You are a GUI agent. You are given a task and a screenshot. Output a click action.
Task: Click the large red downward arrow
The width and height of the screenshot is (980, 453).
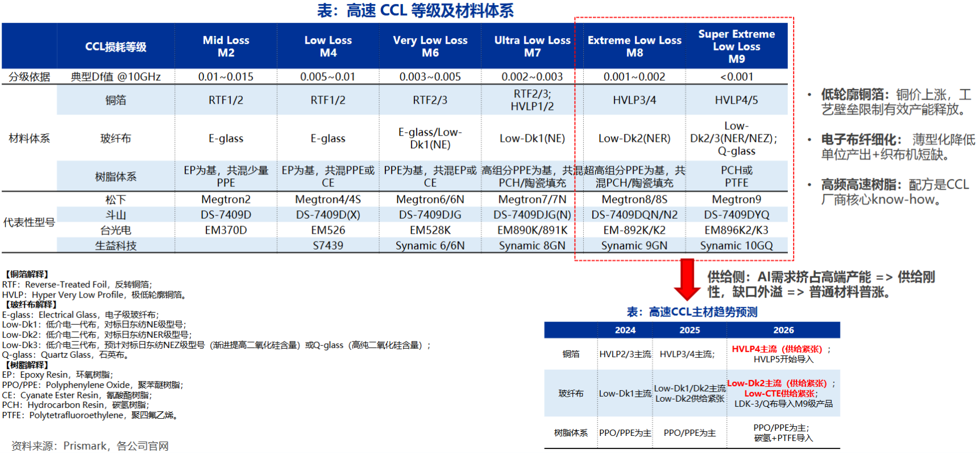(687, 279)
